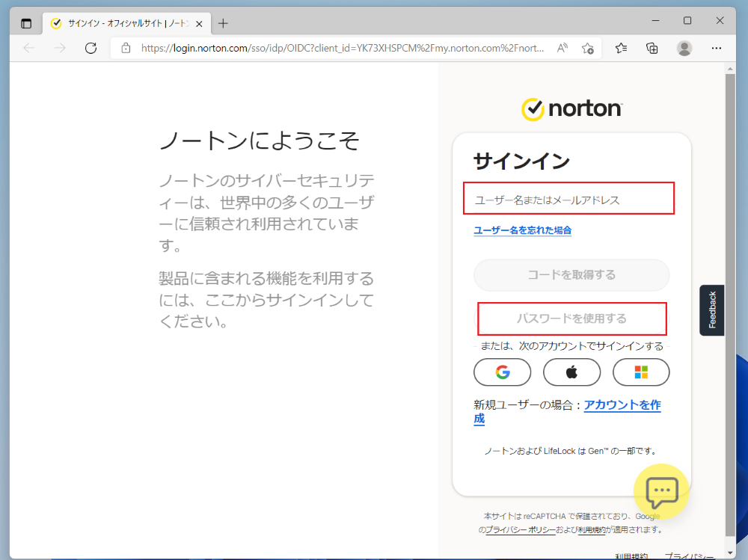The height and width of the screenshot is (560, 748).
Task: Click the browser forward arrow
Action: 60,48
